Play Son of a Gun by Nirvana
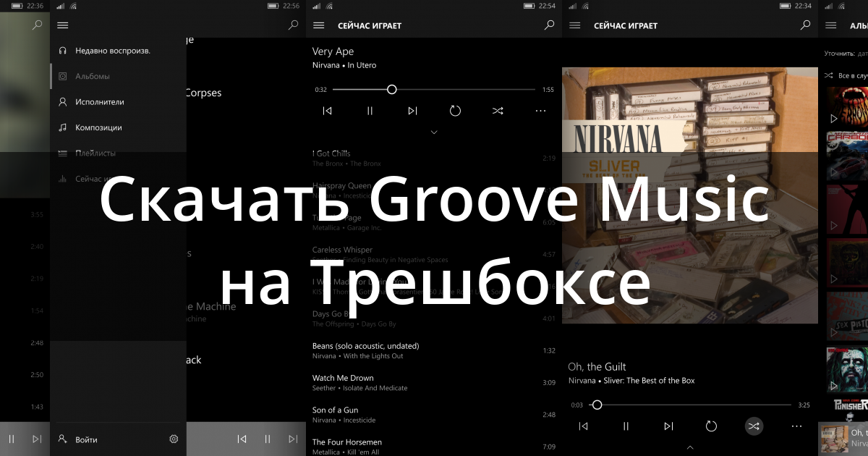The width and height of the screenshot is (868, 456). tap(434, 414)
